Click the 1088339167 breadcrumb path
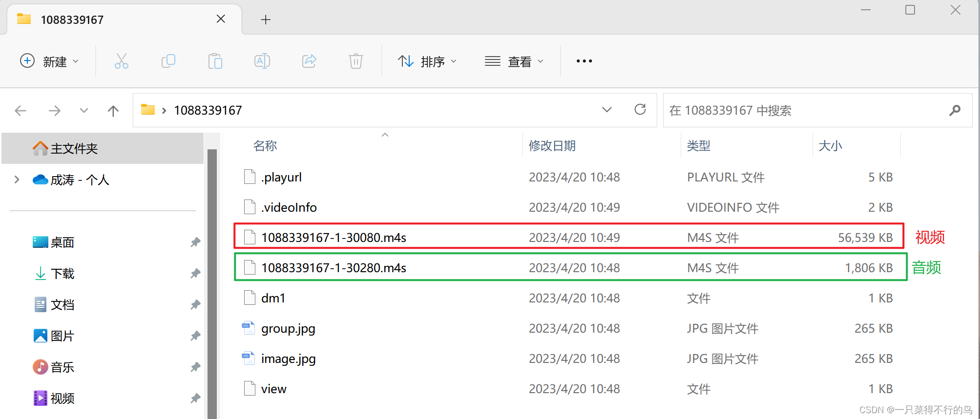 pos(208,110)
